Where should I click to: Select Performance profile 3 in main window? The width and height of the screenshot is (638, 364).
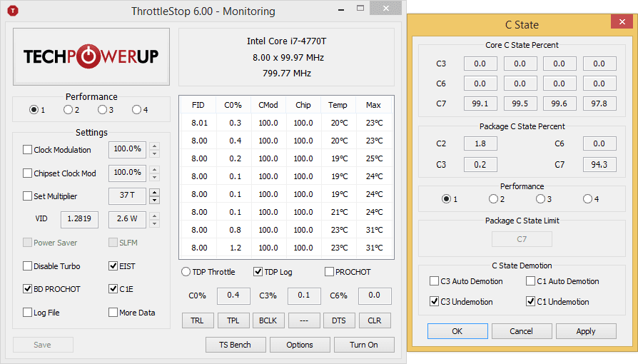[102, 109]
